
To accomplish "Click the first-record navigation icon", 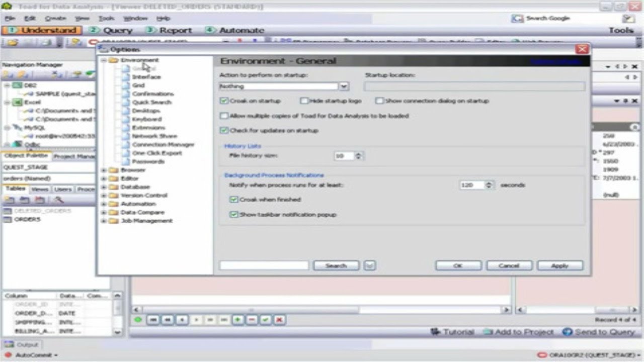I will (x=153, y=320).
